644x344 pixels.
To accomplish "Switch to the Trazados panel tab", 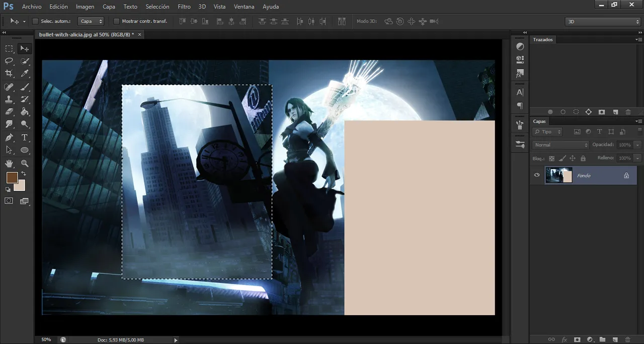I will pos(543,39).
